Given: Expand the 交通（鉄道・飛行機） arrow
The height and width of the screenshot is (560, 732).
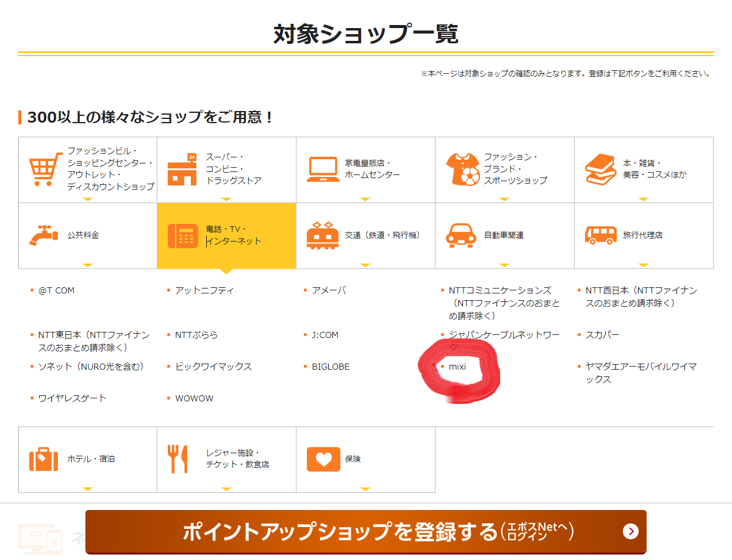Looking at the screenshot, I should (365, 265).
